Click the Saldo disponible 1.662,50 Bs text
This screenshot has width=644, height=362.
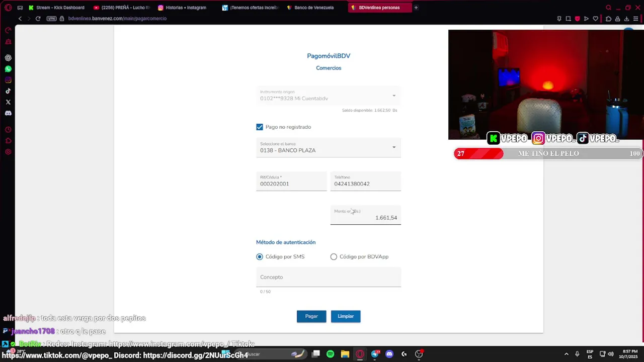[x=370, y=110]
